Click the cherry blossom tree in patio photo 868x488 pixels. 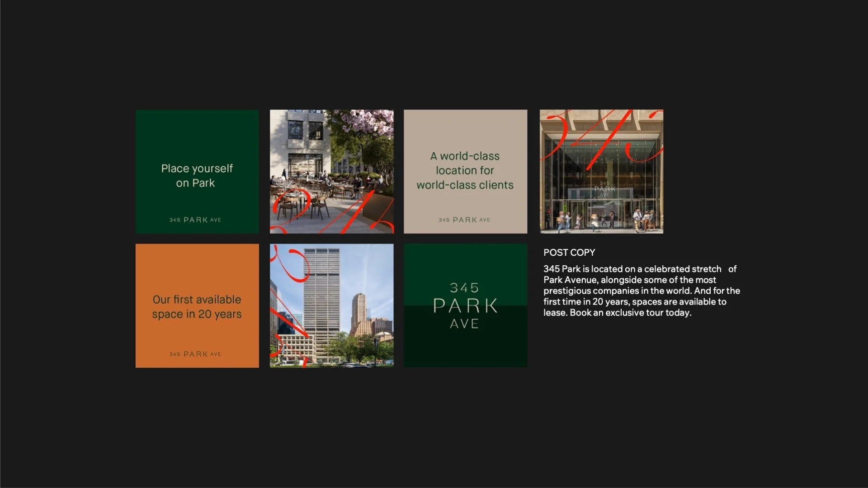[366, 123]
